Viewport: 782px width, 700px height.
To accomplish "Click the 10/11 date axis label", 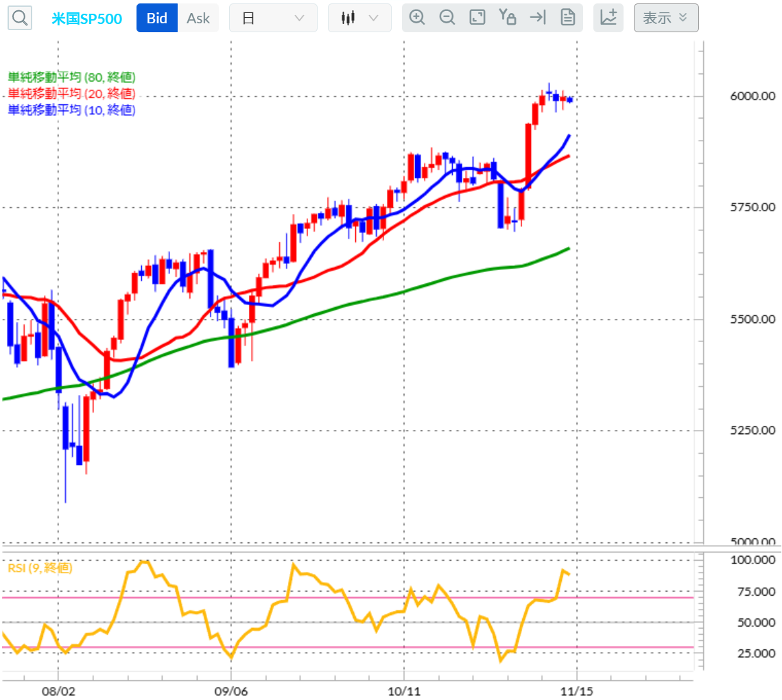I will (x=404, y=692).
